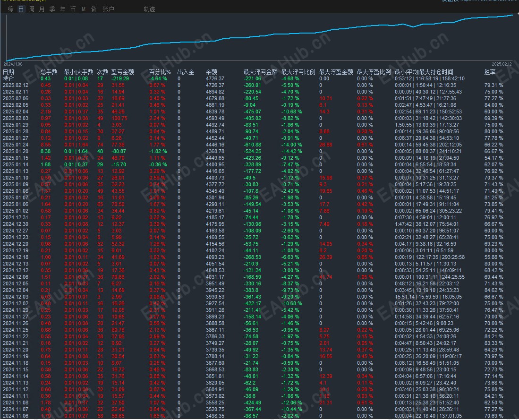Click the 胜率 win rate column header
Image resolution: width=519 pixels, height=420 pixels.
tap(490, 72)
